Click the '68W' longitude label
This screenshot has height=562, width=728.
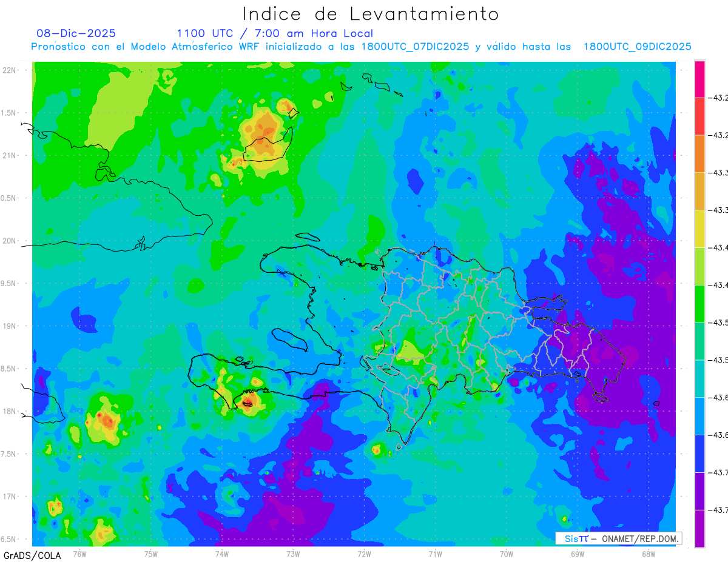coord(649,554)
